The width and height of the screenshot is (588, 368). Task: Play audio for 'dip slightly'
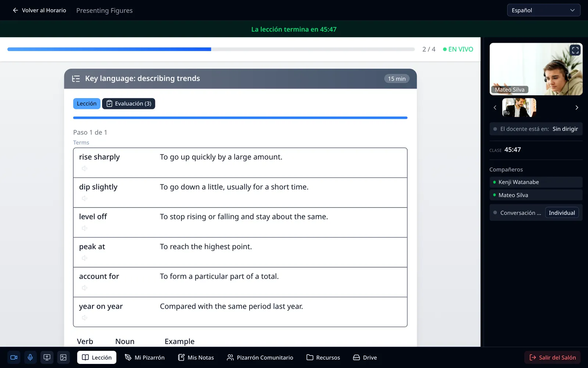[x=85, y=198]
